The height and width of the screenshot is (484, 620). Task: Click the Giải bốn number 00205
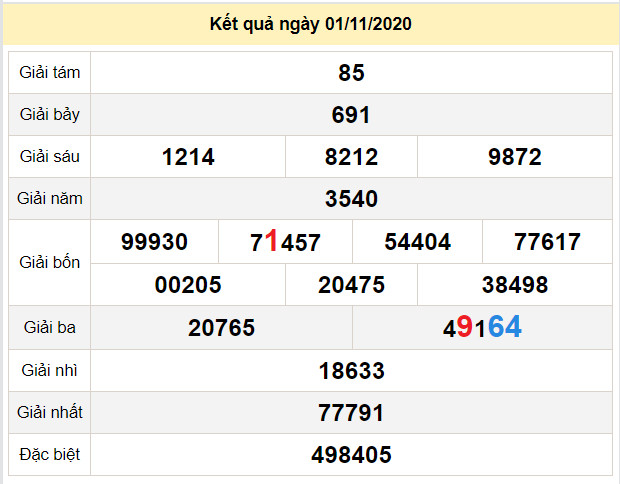(188, 285)
